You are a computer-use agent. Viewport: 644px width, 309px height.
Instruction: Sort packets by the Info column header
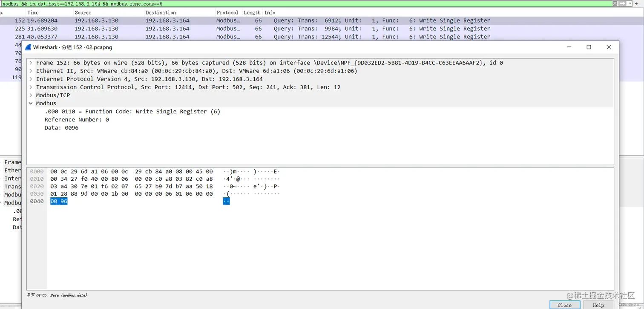click(x=270, y=13)
